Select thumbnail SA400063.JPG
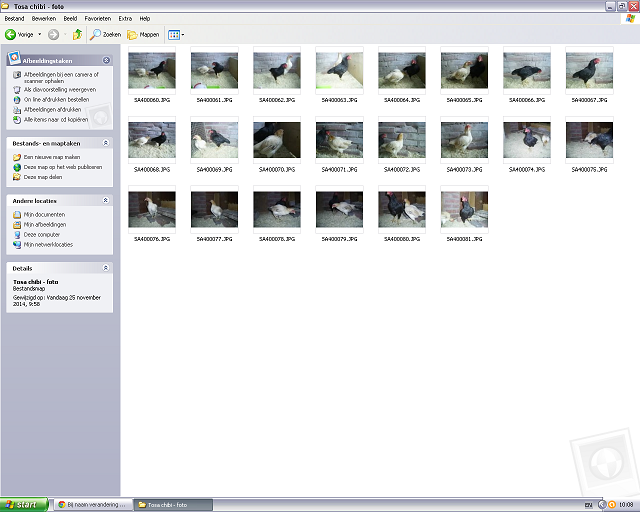 pyautogui.click(x=339, y=70)
